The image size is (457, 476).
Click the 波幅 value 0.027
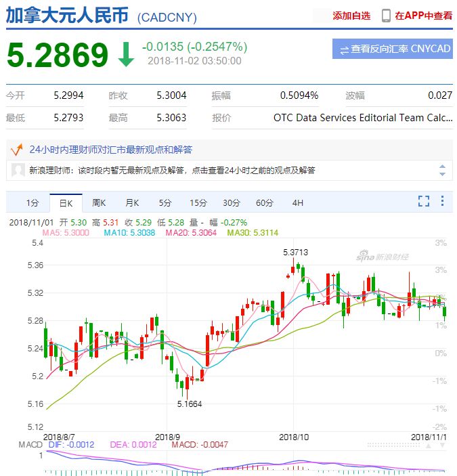(x=440, y=95)
